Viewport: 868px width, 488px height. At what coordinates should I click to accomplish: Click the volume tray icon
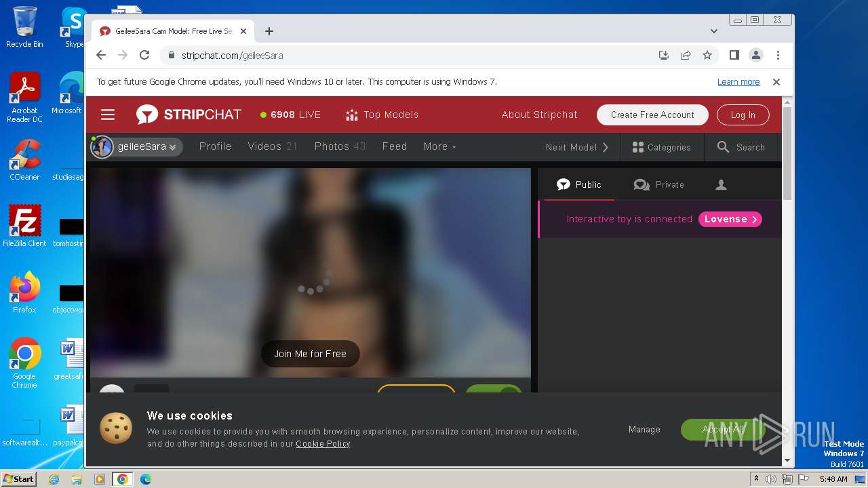pyautogui.click(x=771, y=479)
